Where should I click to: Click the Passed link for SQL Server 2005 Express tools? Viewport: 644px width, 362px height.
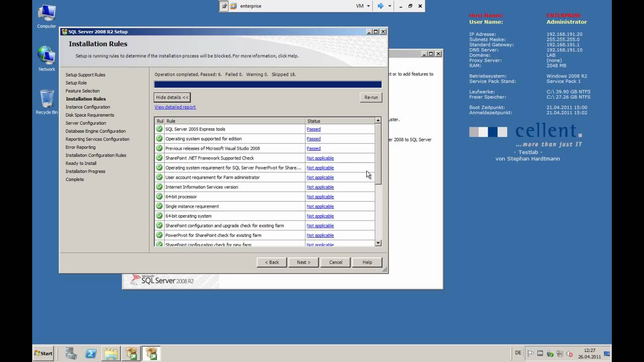click(x=313, y=129)
